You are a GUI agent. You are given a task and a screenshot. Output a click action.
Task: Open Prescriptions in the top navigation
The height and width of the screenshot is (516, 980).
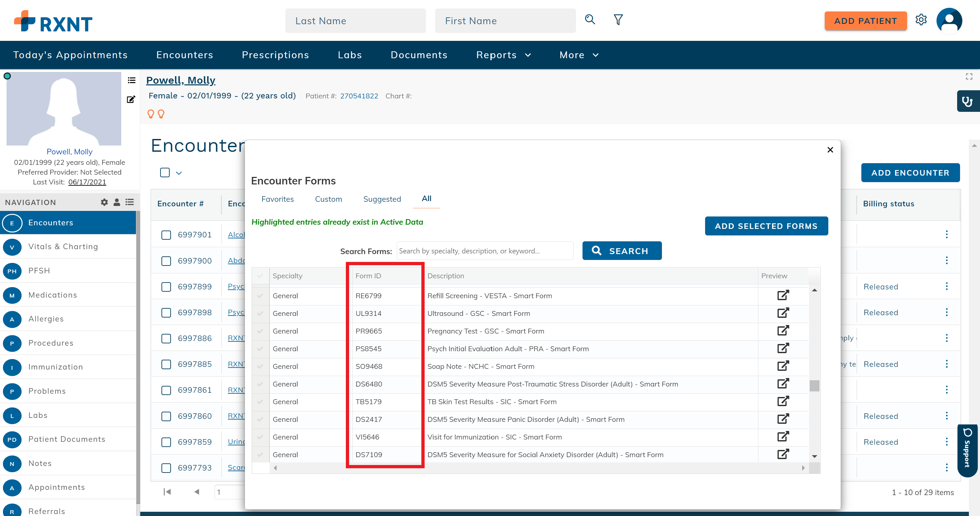(x=276, y=55)
